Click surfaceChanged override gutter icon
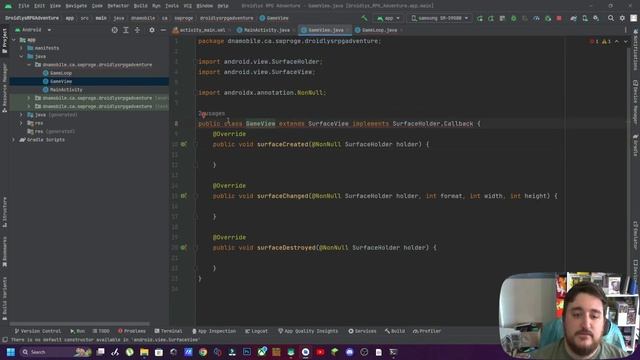The height and width of the screenshot is (360, 640). click(x=184, y=196)
